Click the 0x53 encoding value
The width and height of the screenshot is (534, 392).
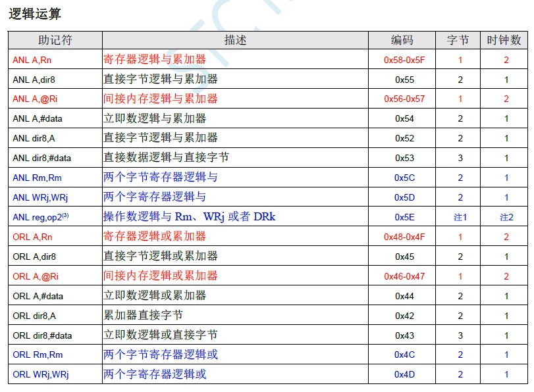pos(404,159)
